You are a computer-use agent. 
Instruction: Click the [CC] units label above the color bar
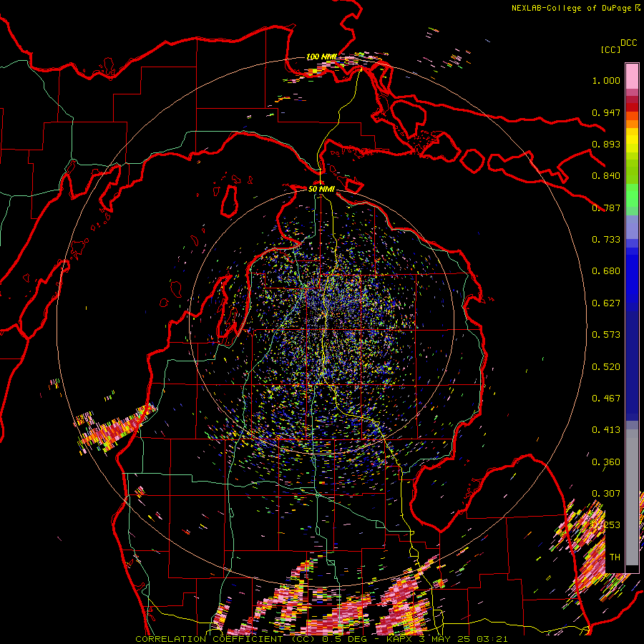(610, 49)
